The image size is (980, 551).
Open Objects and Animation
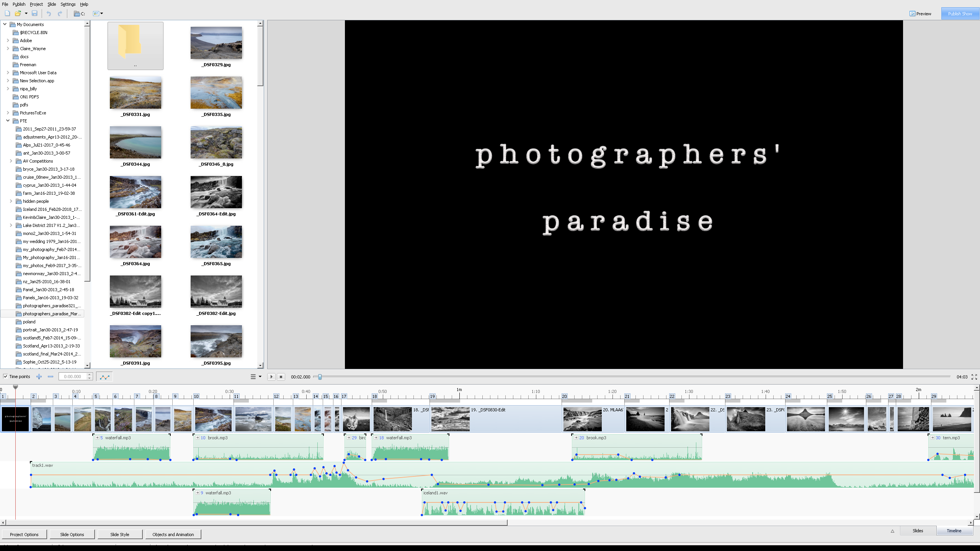173,535
